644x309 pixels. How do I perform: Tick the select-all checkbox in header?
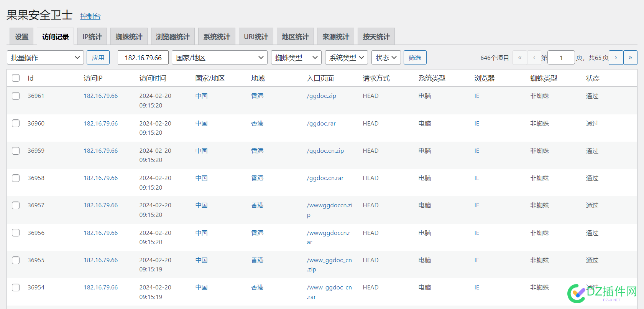coord(16,78)
